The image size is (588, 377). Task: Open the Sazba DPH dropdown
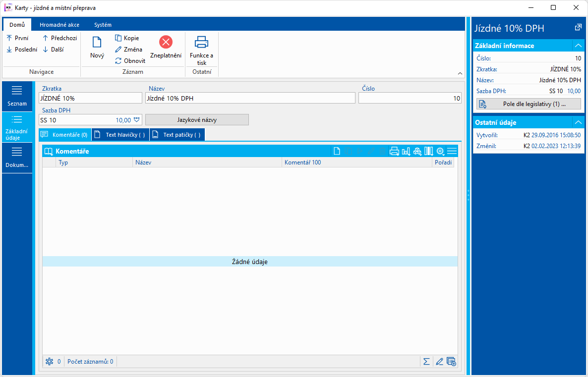tap(136, 120)
